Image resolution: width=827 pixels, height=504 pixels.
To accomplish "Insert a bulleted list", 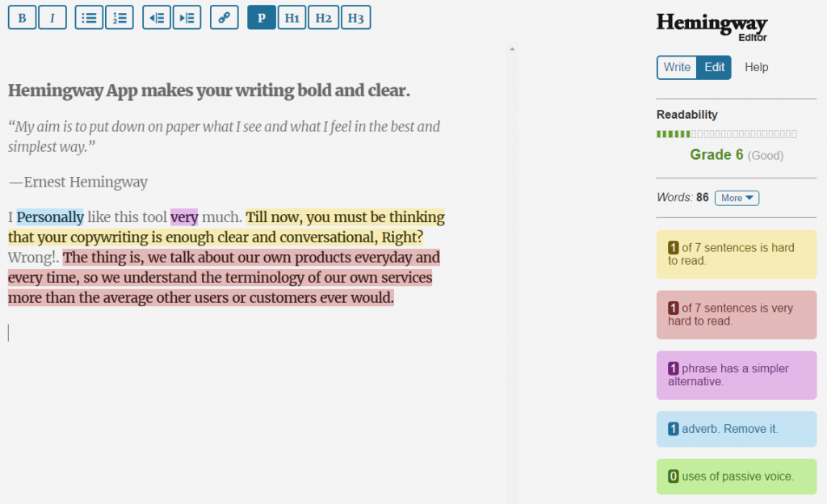I will 89,18.
